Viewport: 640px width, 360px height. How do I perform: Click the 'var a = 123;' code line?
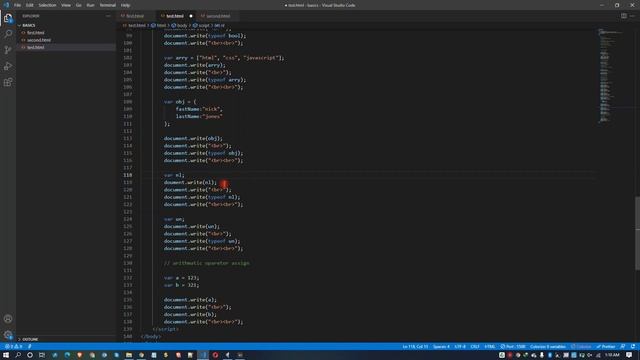182,278
